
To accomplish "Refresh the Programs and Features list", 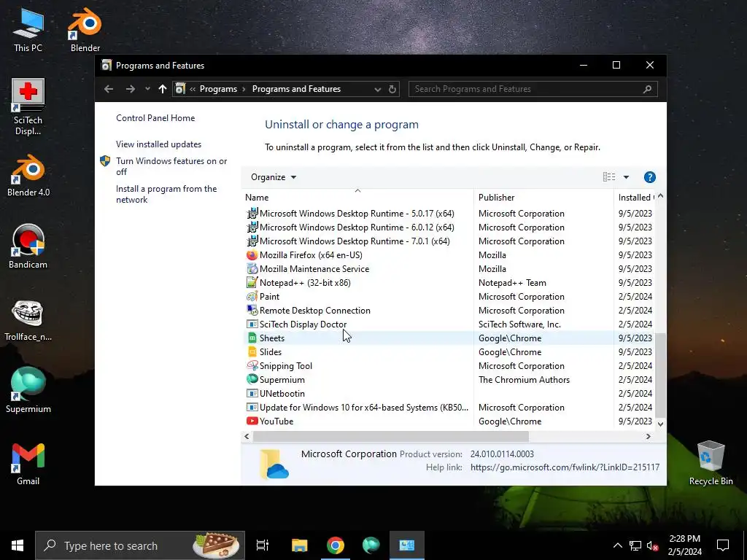I will coord(392,89).
